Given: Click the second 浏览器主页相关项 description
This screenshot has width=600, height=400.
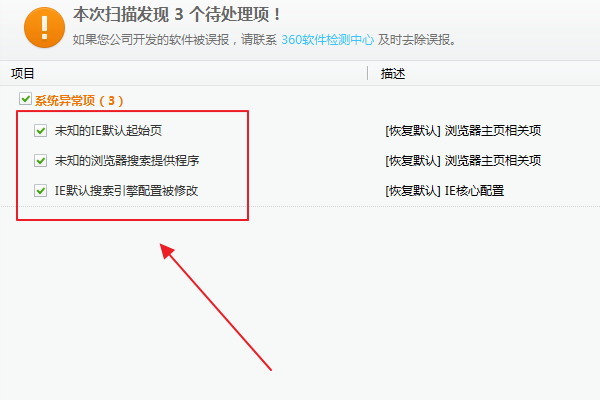Looking at the screenshot, I should 493,160.
